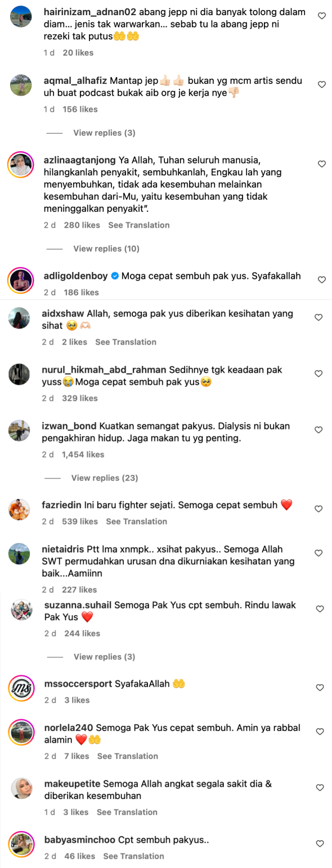
Task: Heart izwan_bond's comment about dialysis
Action: (318, 430)
